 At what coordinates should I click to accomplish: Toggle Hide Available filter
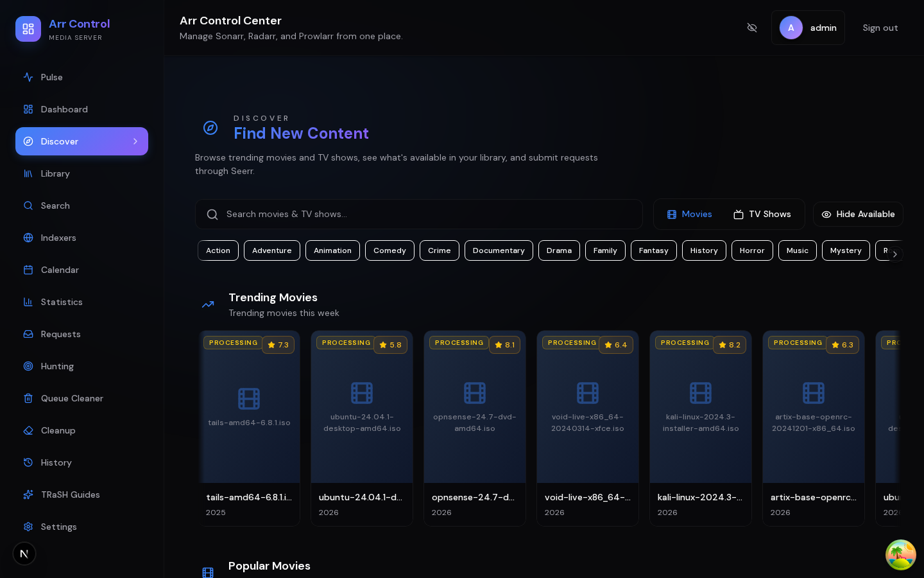[858, 215]
